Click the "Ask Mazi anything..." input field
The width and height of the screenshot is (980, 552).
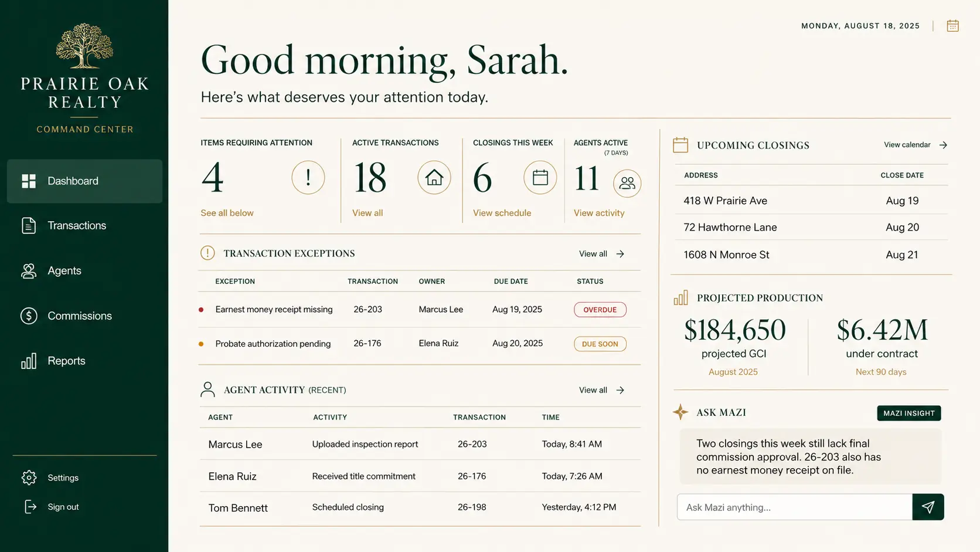(x=795, y=507)
